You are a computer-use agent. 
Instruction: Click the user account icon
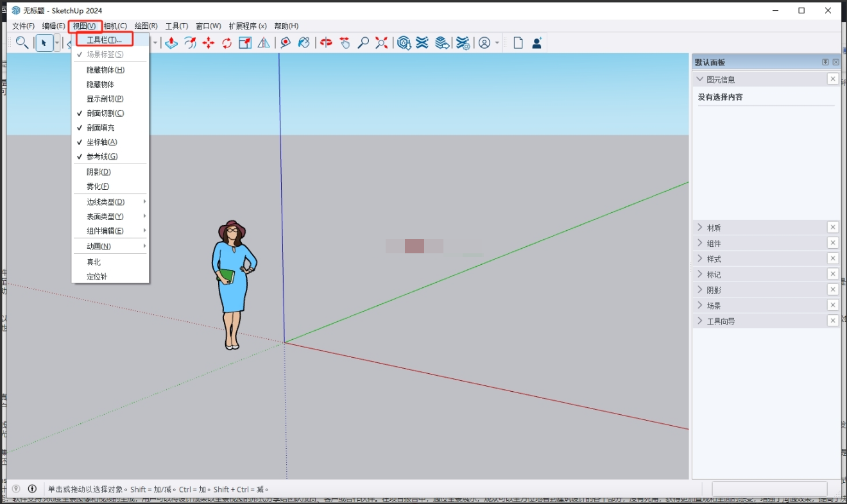[484, 43]
